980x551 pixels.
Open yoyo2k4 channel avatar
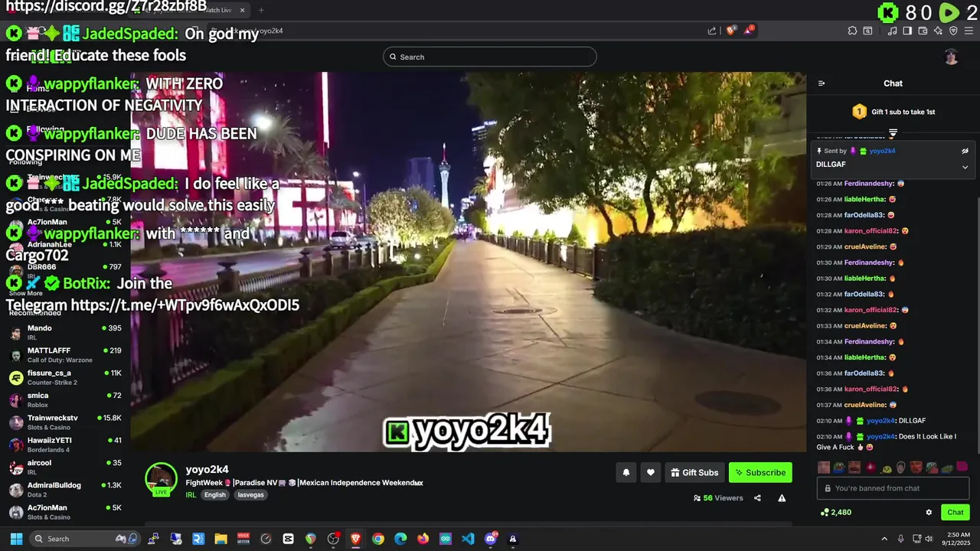[x=161, y=479]
